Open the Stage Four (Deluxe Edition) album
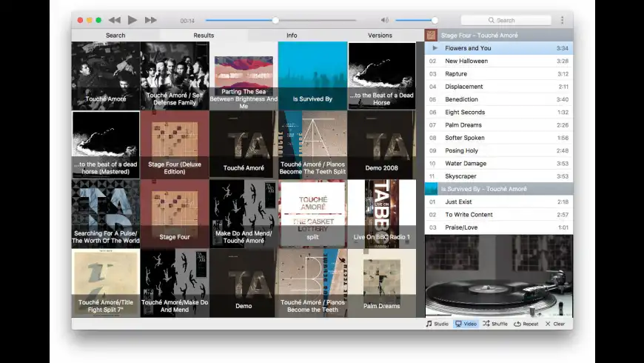 pos(175,144)
